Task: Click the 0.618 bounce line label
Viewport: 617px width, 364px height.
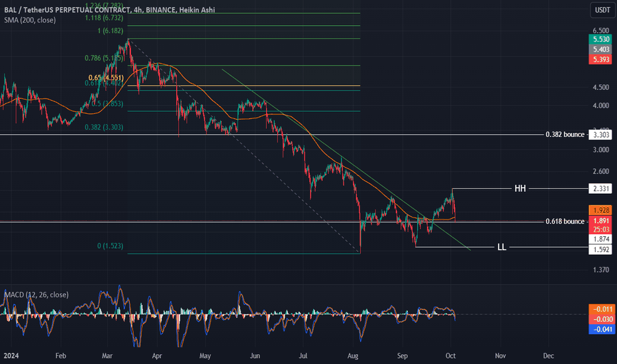Action: click(565, 222)
